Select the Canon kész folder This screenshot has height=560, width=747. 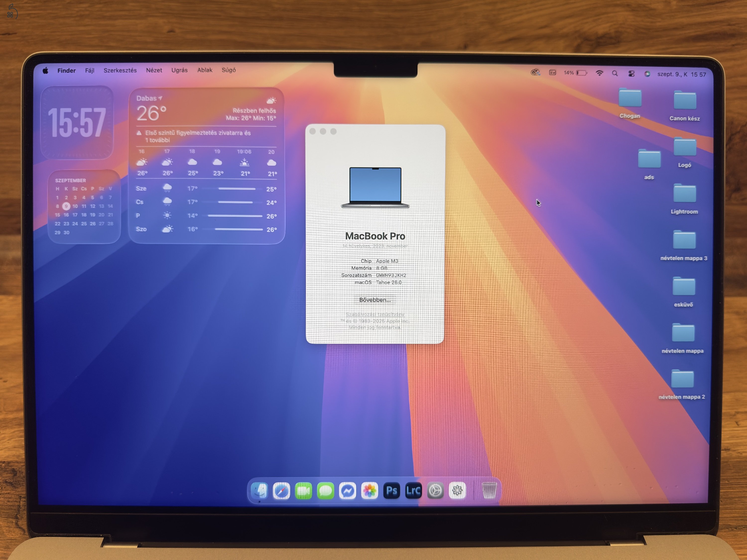tap(685, 100)
